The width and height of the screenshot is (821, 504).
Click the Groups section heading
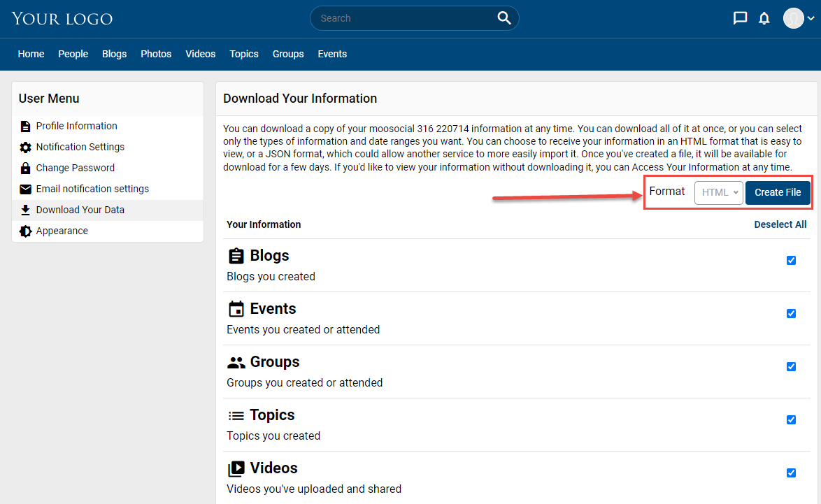click(x=275, y=361)
